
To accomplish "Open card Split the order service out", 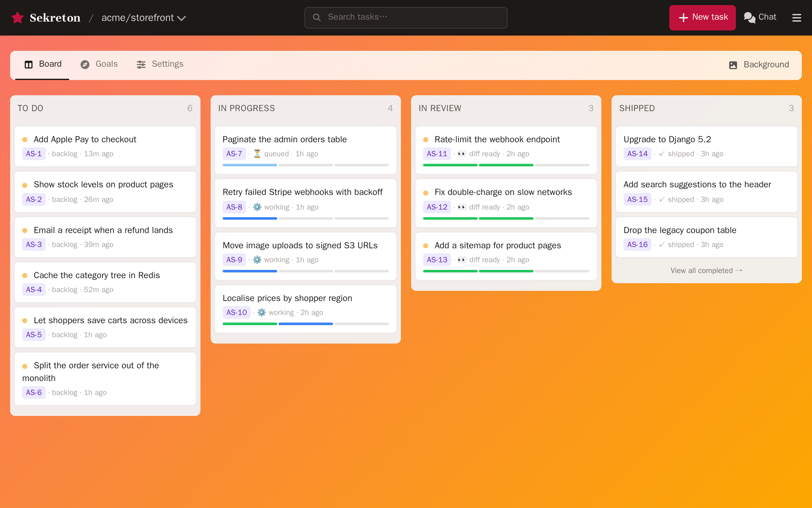I will pyautogui.click(x=105, y=379).
